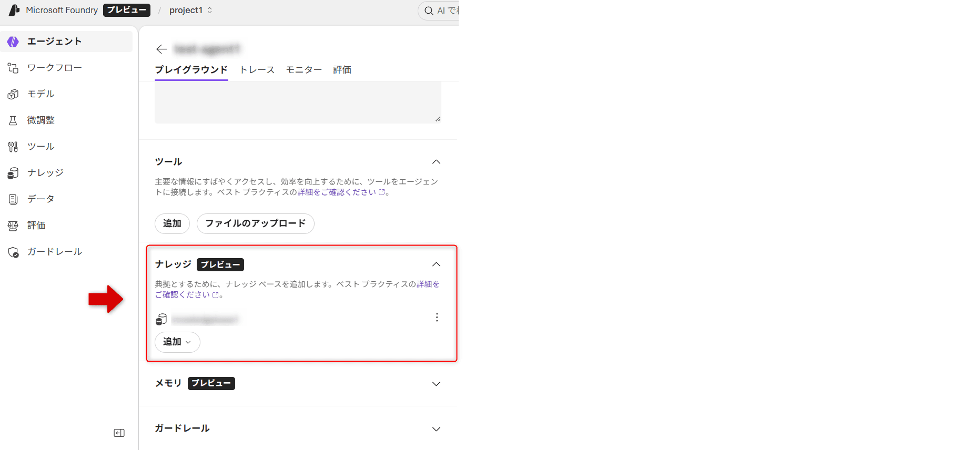The image size is (980, 450).
Task: Click the search magnifier icon
Action: (x=429, y=11)
